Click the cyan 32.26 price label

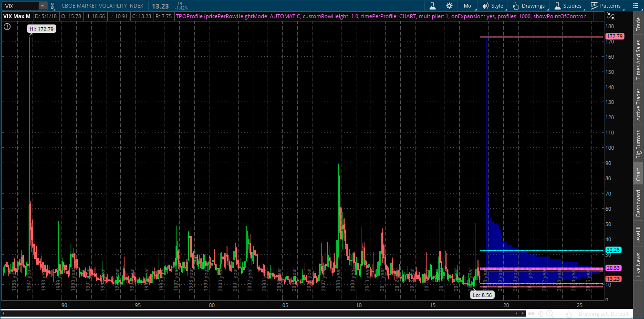tap(613, 250)
